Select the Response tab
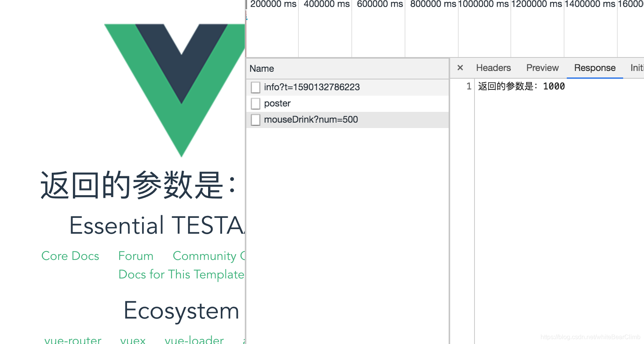Image resolution: width=644 pixels, height=344 pixels. click(x=595, y=68)
